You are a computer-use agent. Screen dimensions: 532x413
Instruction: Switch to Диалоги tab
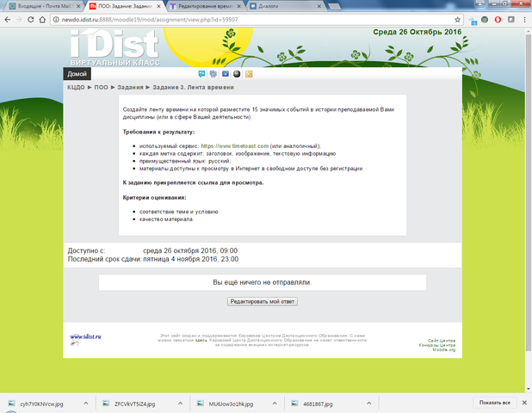pyautogui.click(x=285, y=6)
